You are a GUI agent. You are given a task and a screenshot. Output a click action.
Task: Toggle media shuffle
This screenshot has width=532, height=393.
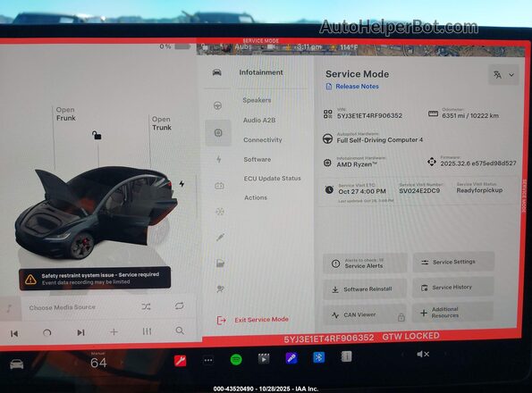coord(146,307)
